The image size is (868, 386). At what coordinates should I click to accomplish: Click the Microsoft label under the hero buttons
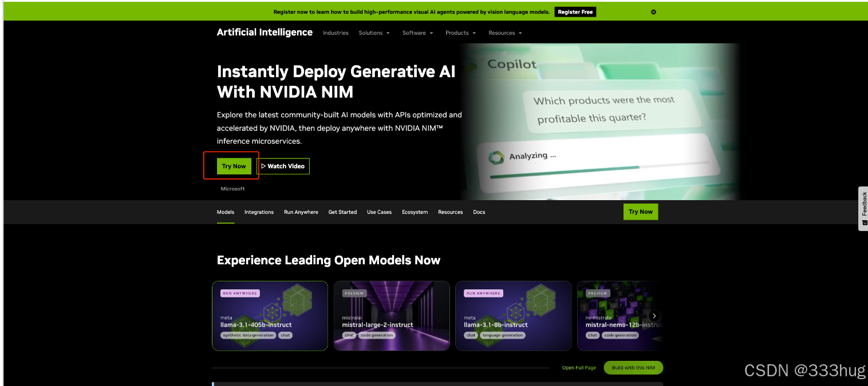[232, 189]
